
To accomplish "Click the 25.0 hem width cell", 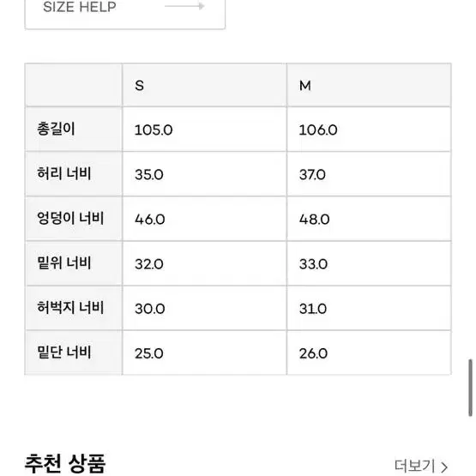I will (x=204, y=352).
